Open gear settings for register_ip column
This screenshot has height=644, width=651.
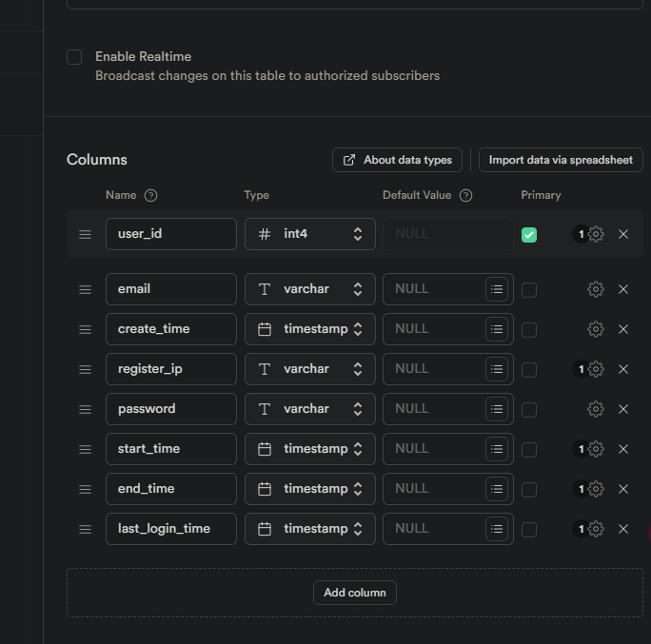tap(596, 369)
